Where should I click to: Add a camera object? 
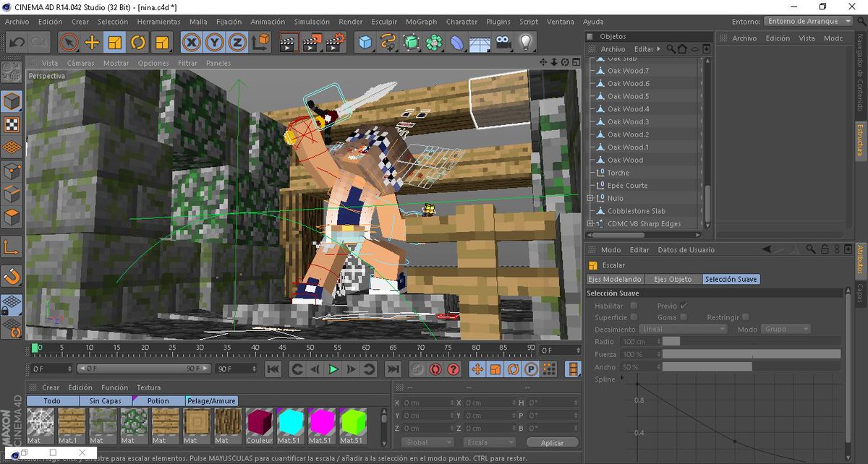tap(503, 42)
